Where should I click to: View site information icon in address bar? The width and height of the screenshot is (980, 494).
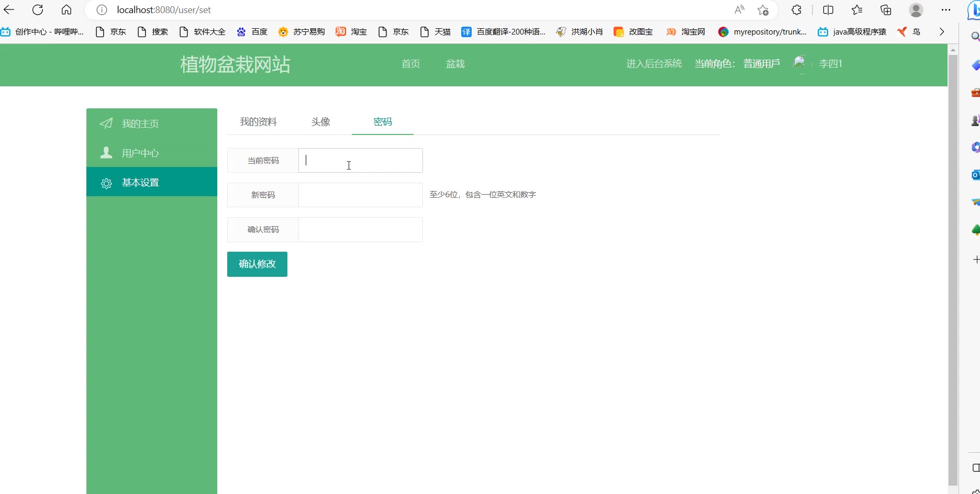click(x=102, y=10)
